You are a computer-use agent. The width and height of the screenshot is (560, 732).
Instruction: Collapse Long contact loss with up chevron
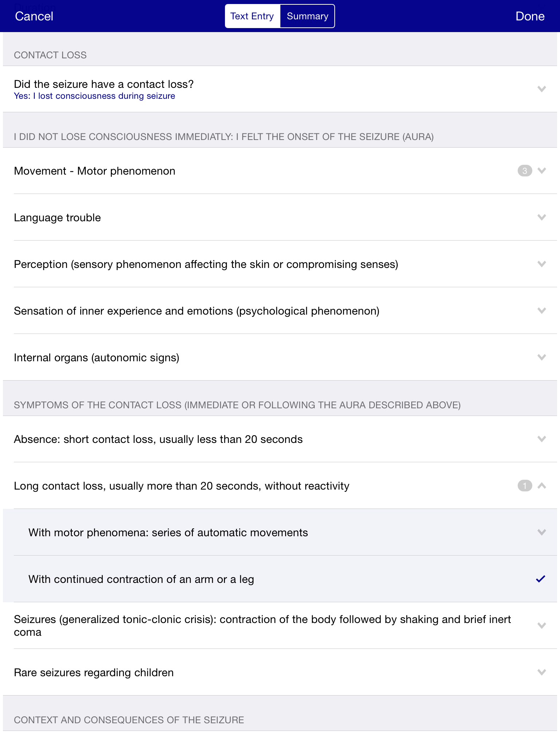pos(541,486)
